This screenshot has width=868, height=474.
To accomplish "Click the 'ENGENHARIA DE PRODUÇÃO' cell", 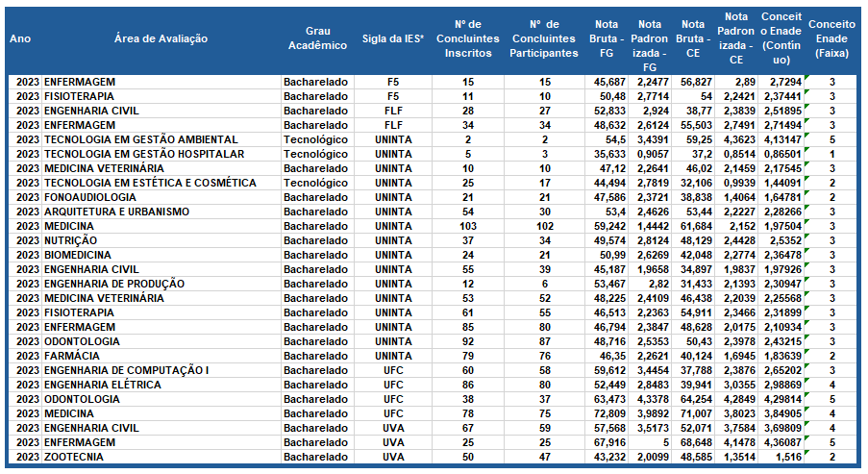I will point(114,284).
